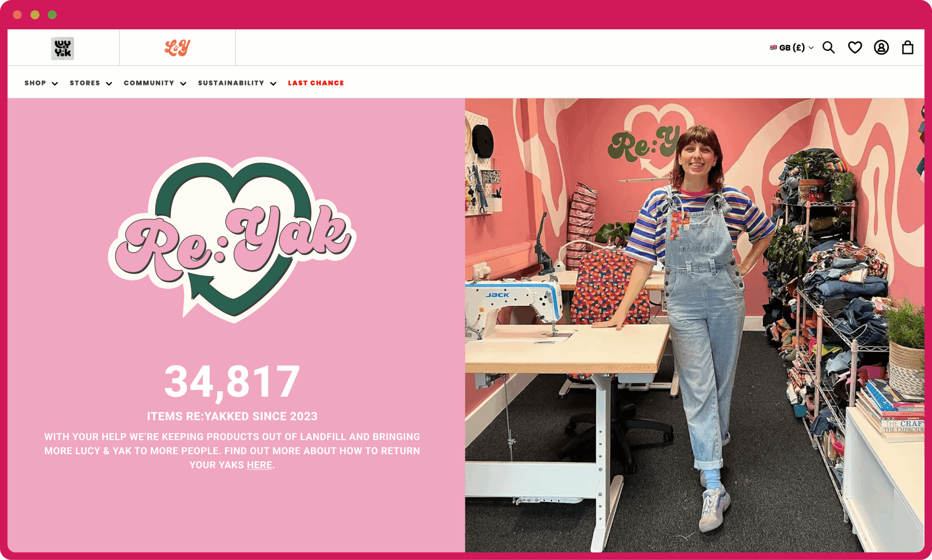Screen dimensions: 932x560
Task: Expand the GB (£) currency selector
Action: pyautogui.click(x=791, y=48)
